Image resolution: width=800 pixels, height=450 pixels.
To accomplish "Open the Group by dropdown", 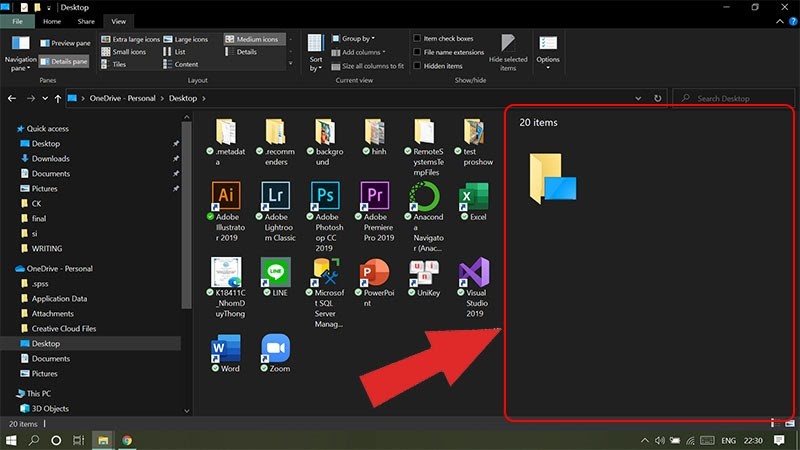I will point(353,38).
